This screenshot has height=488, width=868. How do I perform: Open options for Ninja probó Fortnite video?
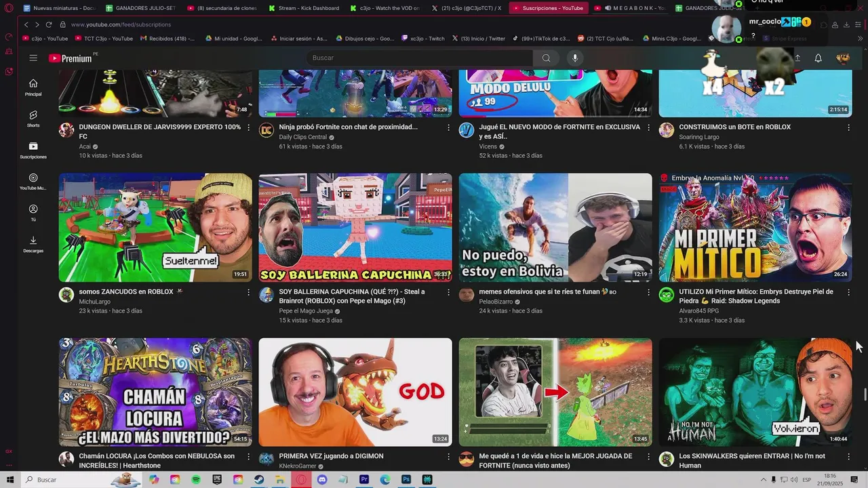click(x=448, y=127)
